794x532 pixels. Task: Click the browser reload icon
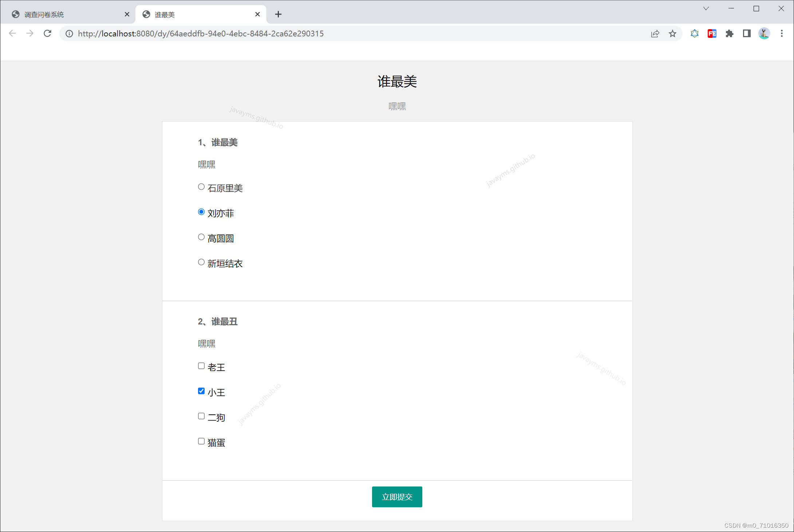(x=47, y=34)
